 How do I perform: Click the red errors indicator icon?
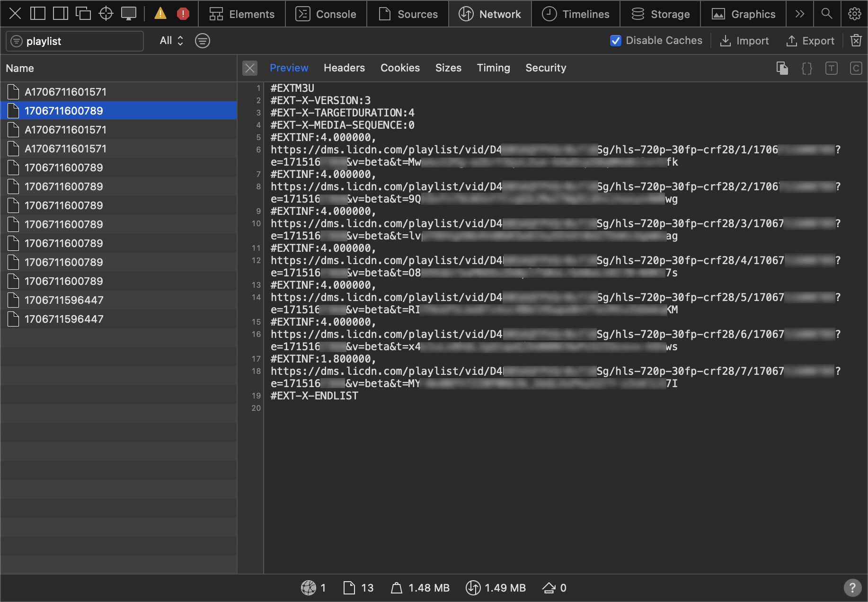[x=183, y=14]
